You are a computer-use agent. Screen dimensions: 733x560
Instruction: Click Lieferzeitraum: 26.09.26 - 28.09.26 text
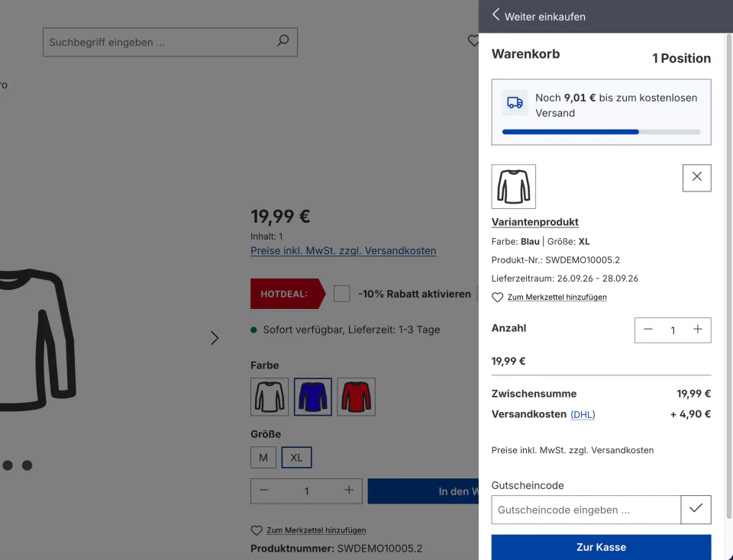565,278
